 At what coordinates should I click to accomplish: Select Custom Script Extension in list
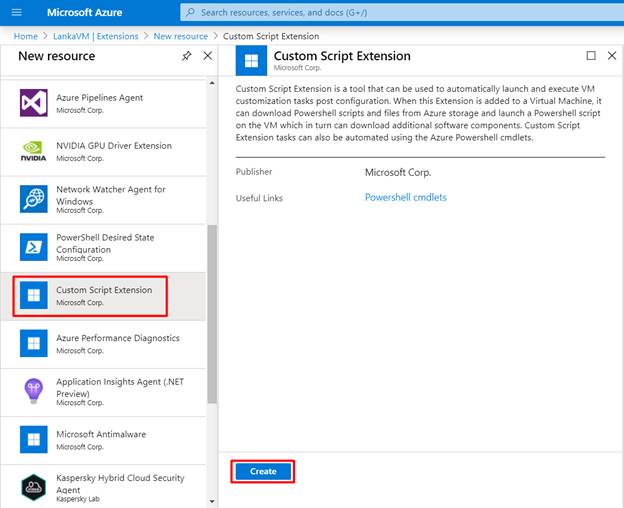(104, 295)
